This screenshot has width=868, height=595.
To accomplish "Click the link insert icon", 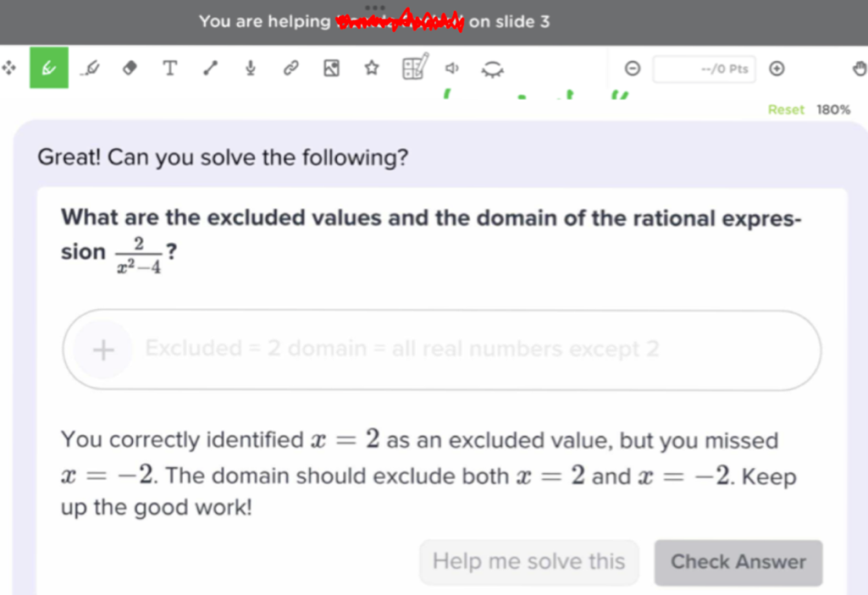I will (290, 68).
